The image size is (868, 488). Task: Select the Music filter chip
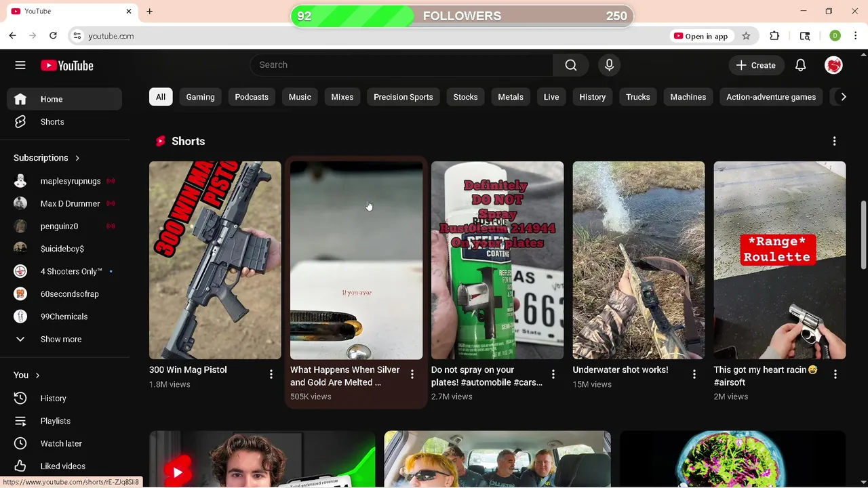click(x=300, y=97)
